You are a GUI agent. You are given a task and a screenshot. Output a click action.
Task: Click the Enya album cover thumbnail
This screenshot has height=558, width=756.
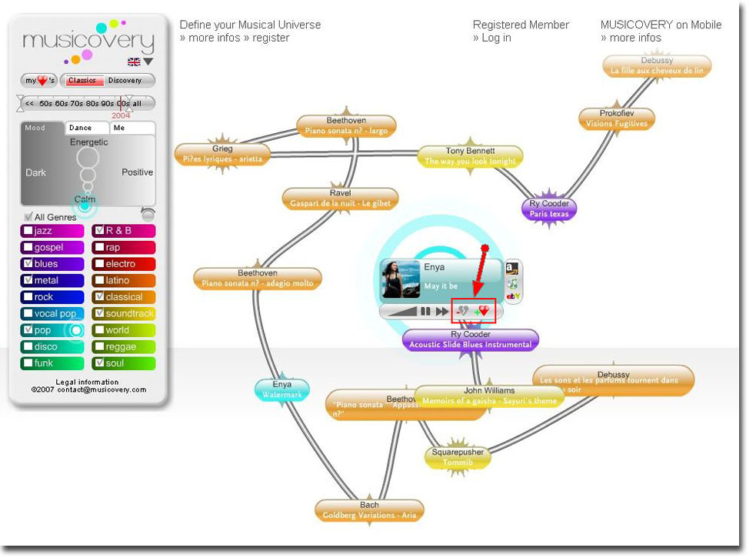401,279
